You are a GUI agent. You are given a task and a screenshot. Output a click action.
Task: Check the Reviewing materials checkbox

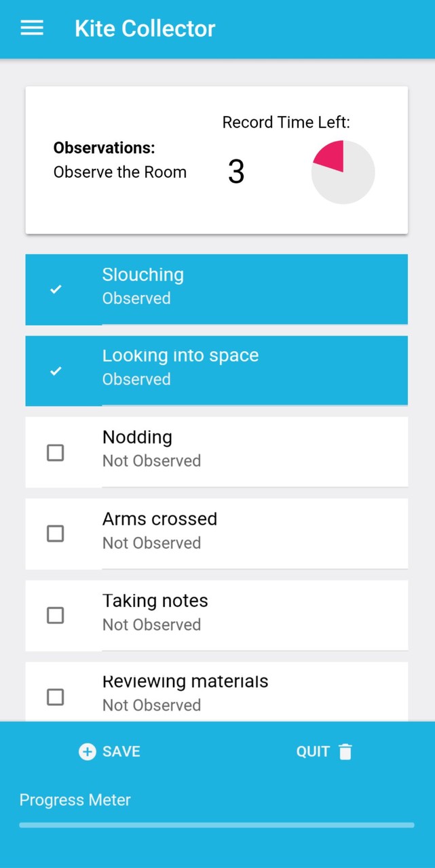(x=56, y=696)
